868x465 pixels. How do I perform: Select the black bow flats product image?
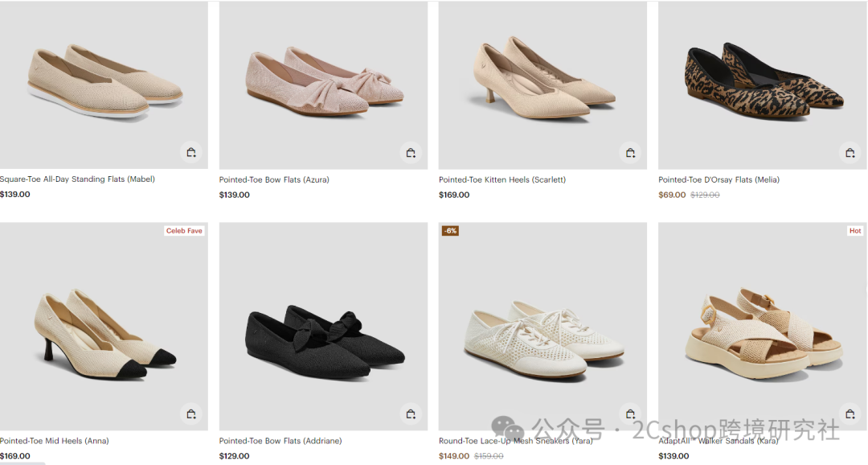(x=321, y=338)
